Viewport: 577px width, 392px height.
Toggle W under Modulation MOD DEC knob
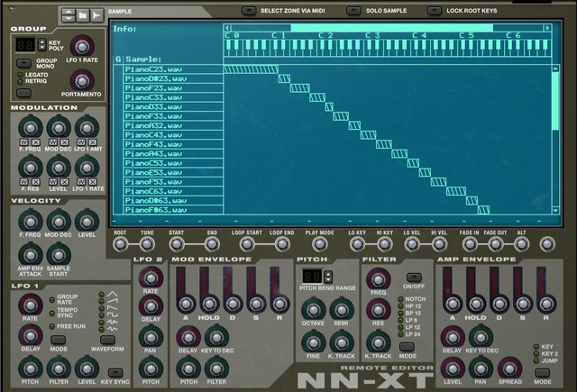(x=53, y=142)
